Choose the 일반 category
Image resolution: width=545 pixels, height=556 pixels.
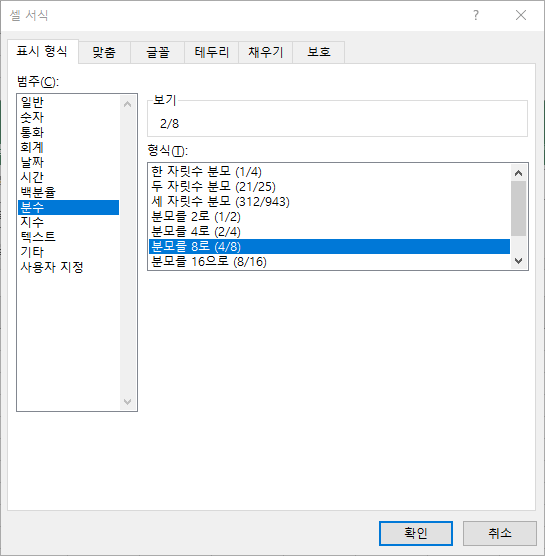(68, 102)
